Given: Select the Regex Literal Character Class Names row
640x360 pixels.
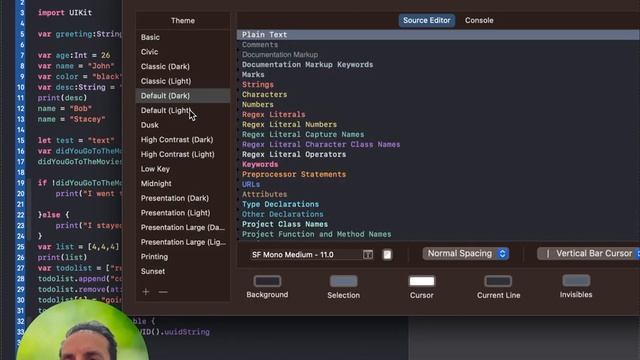Looking at the screenshot, I should [438, 144].
